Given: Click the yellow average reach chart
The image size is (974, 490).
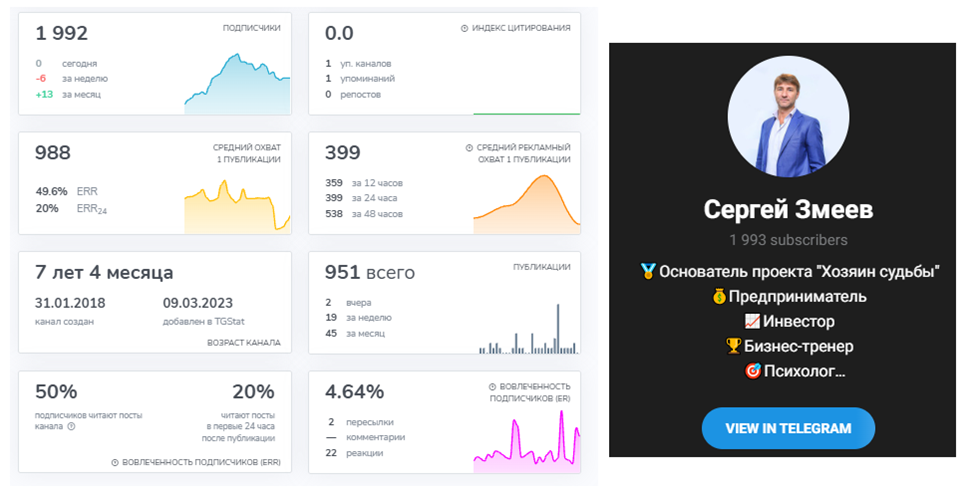Looking at the screenshot, I should (x=237, y=207).
